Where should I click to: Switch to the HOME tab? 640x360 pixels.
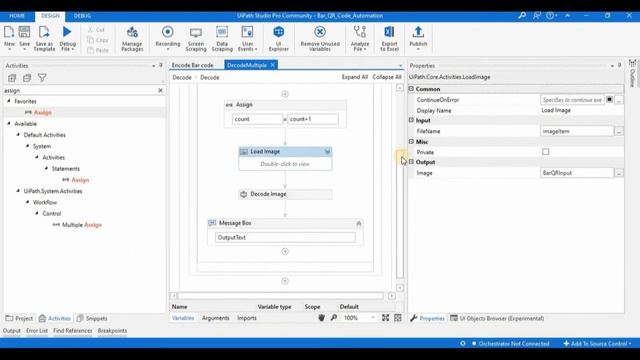17,16
